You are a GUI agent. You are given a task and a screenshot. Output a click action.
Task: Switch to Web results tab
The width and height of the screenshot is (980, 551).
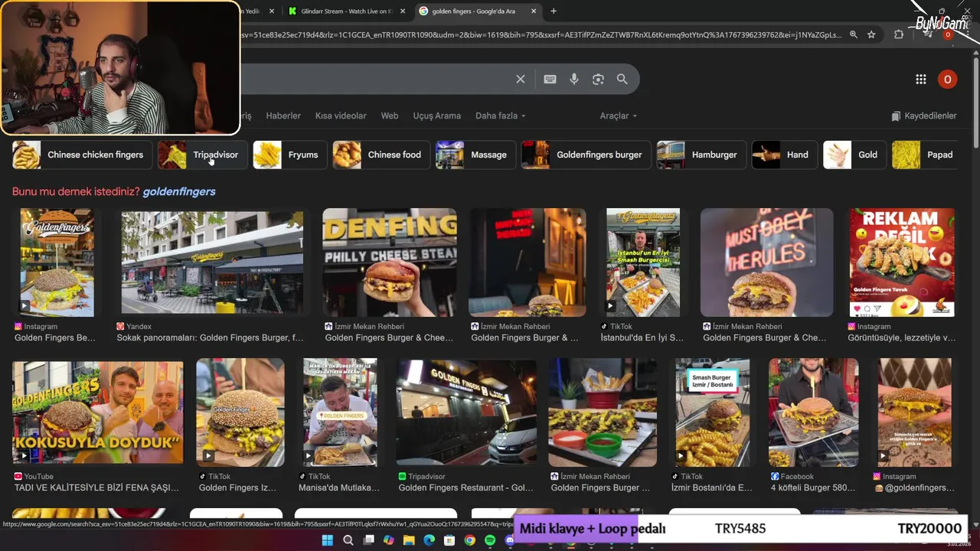(x=390, y=116)
